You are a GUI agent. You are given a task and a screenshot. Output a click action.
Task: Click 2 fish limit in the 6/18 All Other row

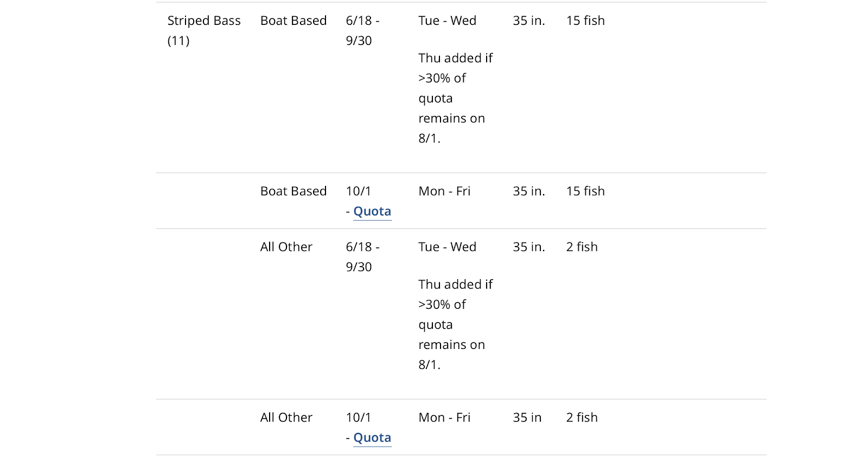click(582, 247)
